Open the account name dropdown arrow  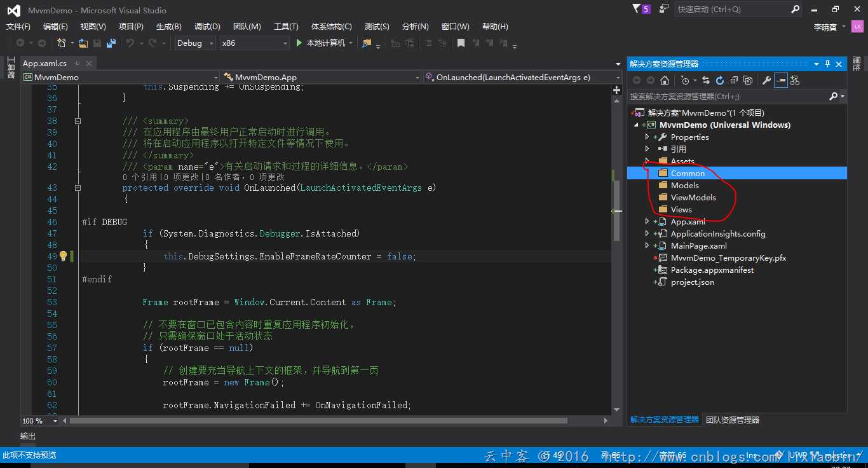click(x=844, y=27)
